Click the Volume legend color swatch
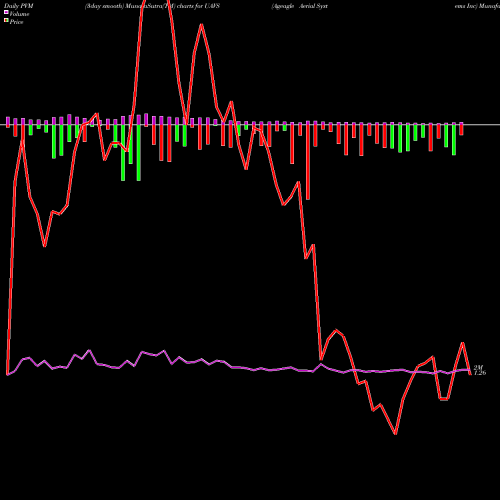This screenshot has width=500, height=500. pyautogui.click(x=6, y=13)
